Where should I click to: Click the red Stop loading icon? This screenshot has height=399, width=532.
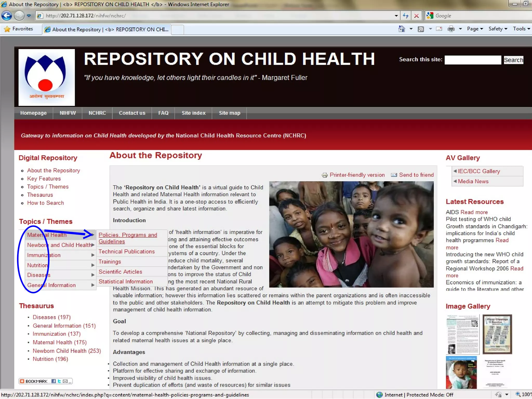tap(416, 16)
